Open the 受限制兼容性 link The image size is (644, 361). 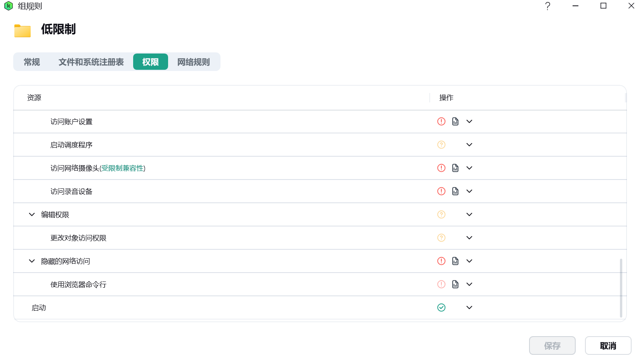point(122,168)
